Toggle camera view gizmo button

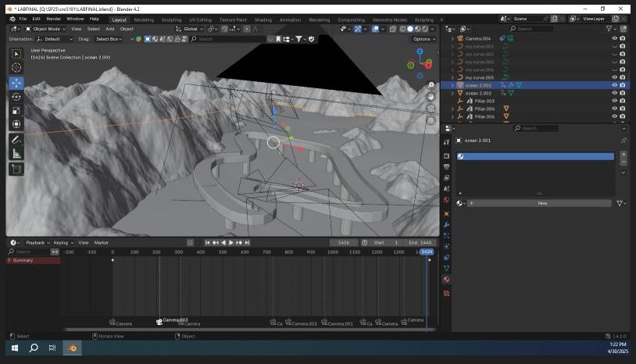pyautogui.click(x=431, y=109)
